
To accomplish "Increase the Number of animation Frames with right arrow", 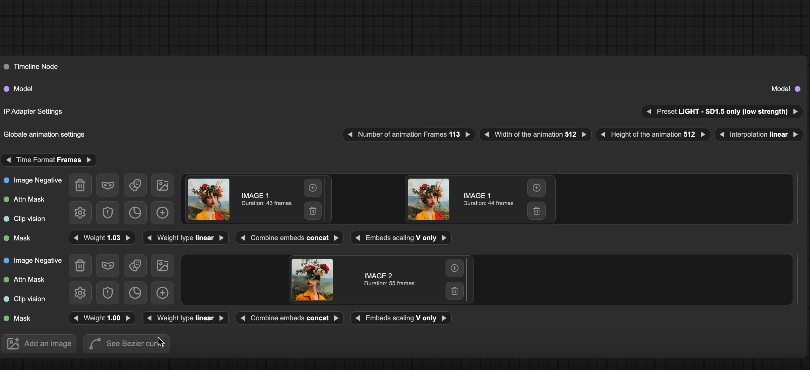I will click(x=468, y=134).
